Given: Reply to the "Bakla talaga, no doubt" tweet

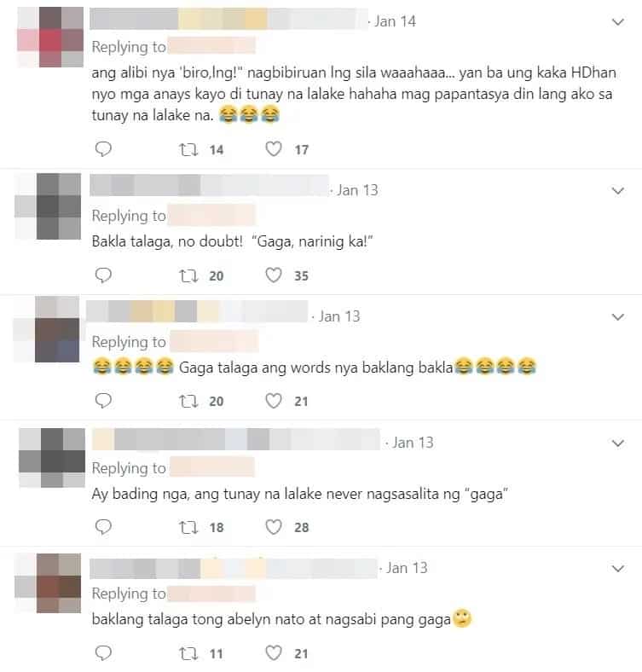Looking at the screenshot, I should click(103, 275).
